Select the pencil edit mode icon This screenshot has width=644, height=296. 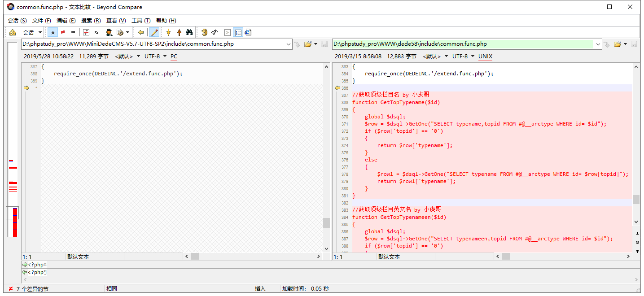154,32
